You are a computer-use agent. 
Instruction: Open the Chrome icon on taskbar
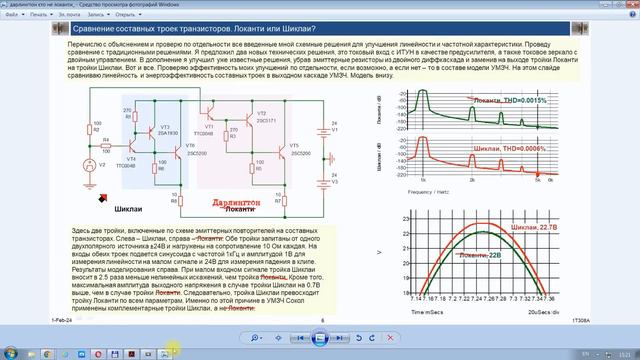coord(48,354)
